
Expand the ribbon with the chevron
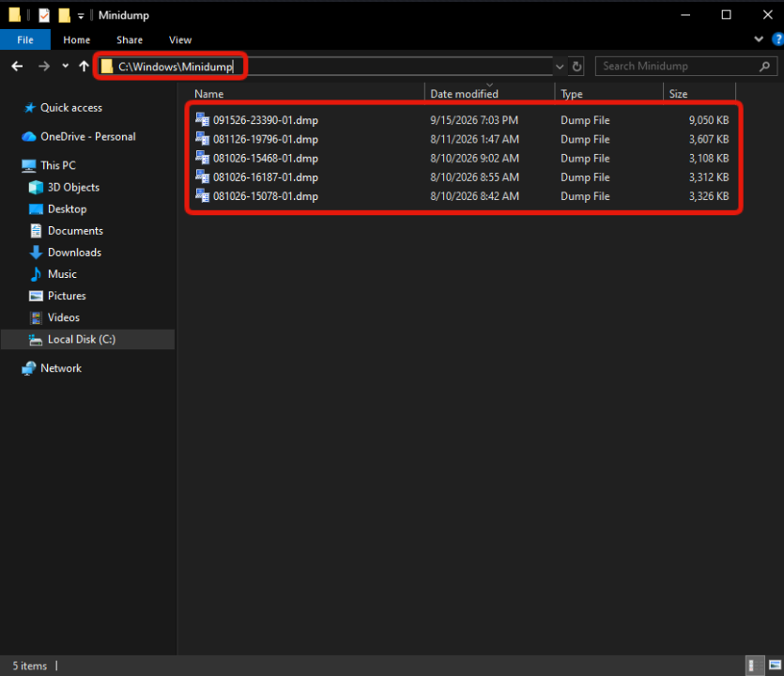(x=759, y=39)
